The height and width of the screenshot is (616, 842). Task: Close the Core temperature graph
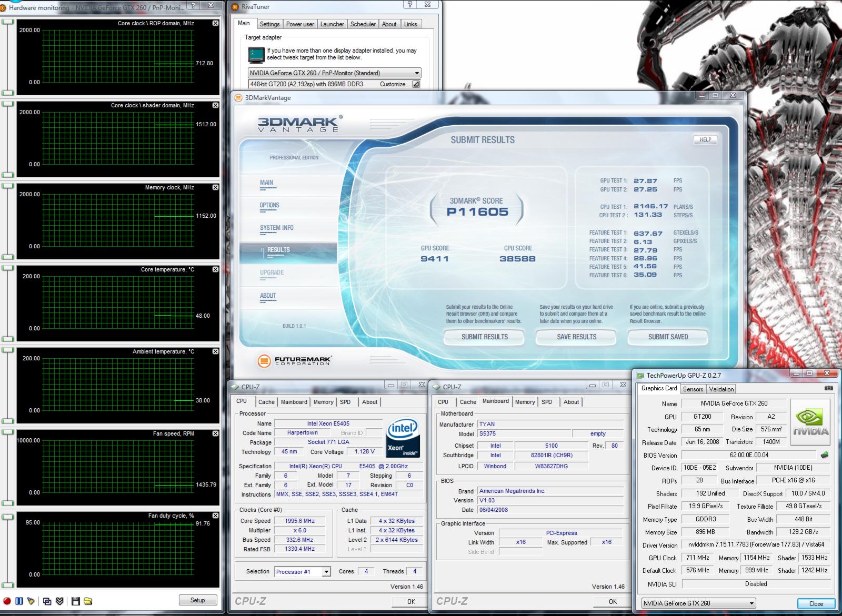(215, 269)
